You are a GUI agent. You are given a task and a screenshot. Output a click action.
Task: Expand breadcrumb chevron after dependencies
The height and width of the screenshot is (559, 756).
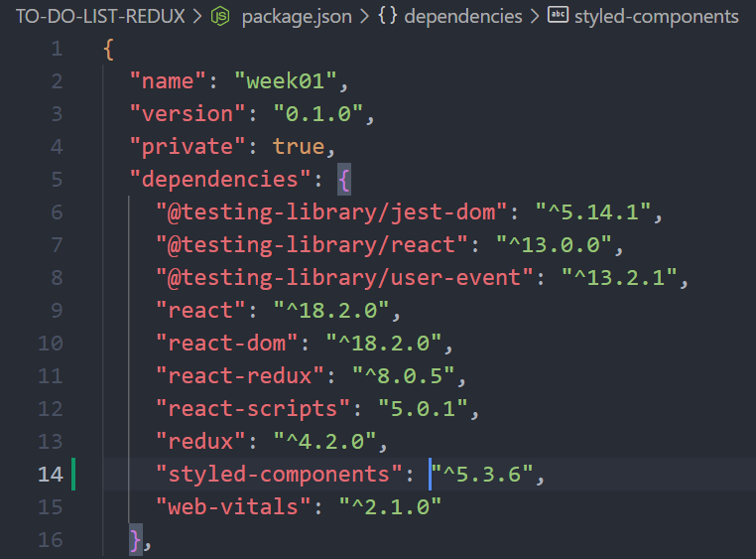point(535,17)
